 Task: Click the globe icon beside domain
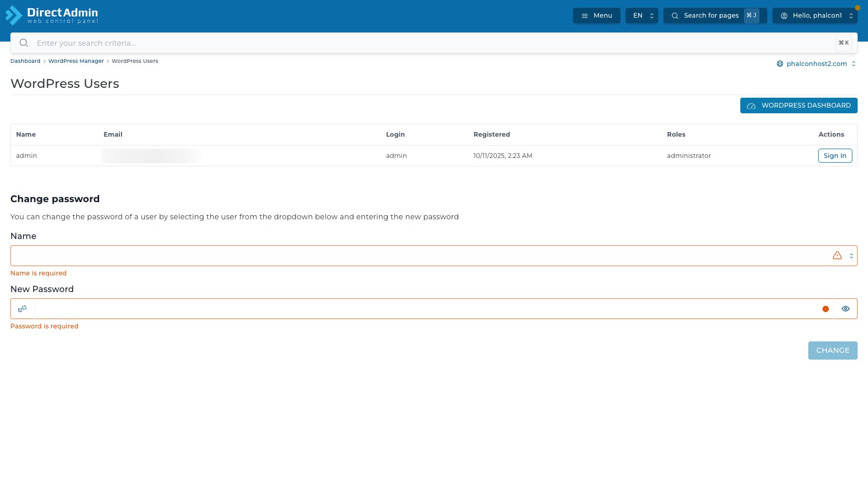pyautogui.click(x=780, y=64)
